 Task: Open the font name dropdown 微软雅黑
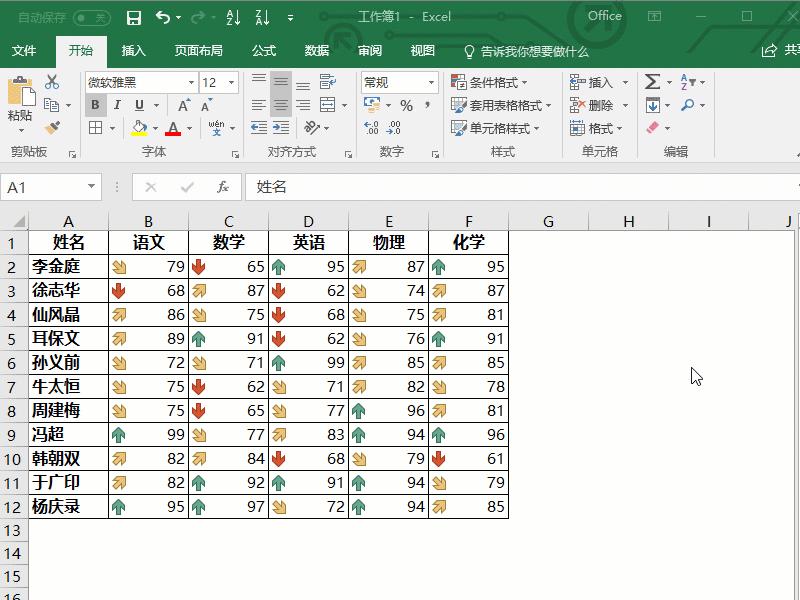point(140,82)
